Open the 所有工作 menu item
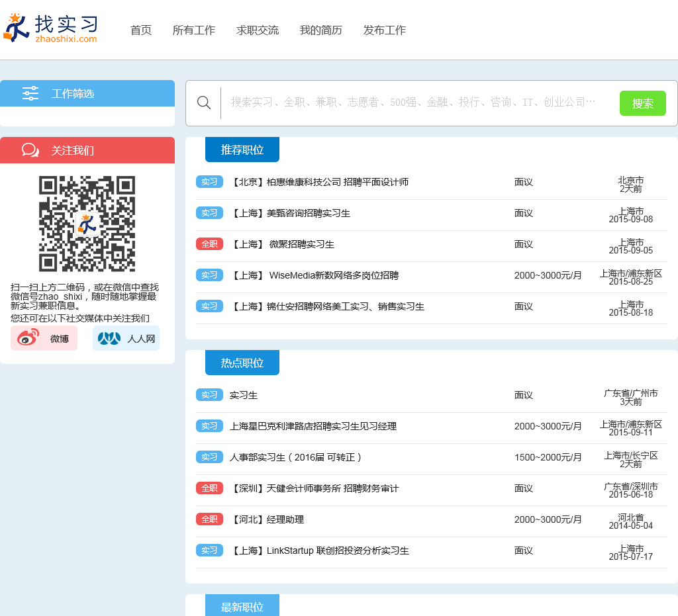The image size is (678, 616). pos(194,30)
